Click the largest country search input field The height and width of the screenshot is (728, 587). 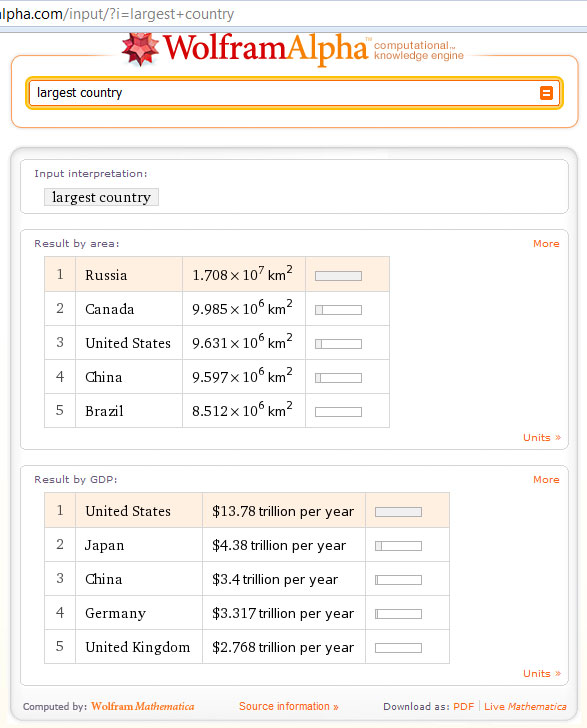coord(294,93)
